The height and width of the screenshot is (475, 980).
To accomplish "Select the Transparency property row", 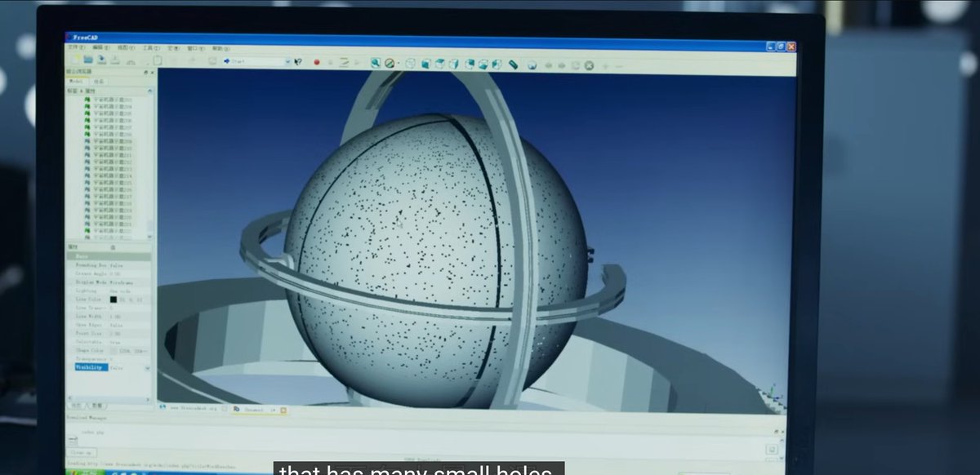I will point(108,359).
